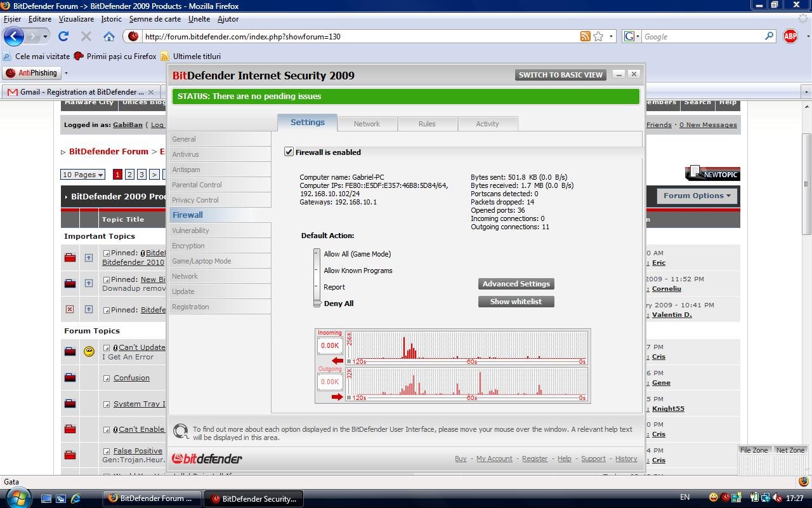The width and height of the screenshot is (812, 508).
Task: Open AntiPhishing toolbar dropdown arrow
Action: click(x=66, y=73)
